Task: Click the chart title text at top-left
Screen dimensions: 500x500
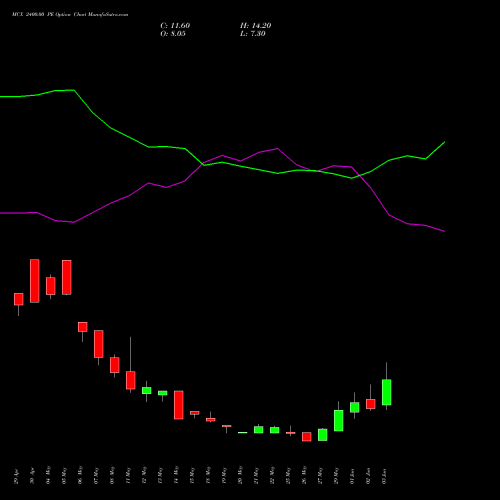Action: 70,15
